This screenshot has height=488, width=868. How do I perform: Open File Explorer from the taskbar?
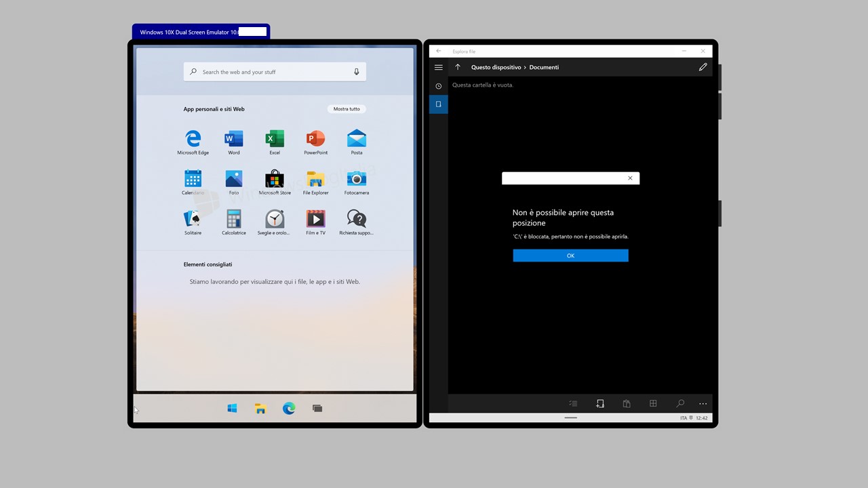[x=260, y=408]
